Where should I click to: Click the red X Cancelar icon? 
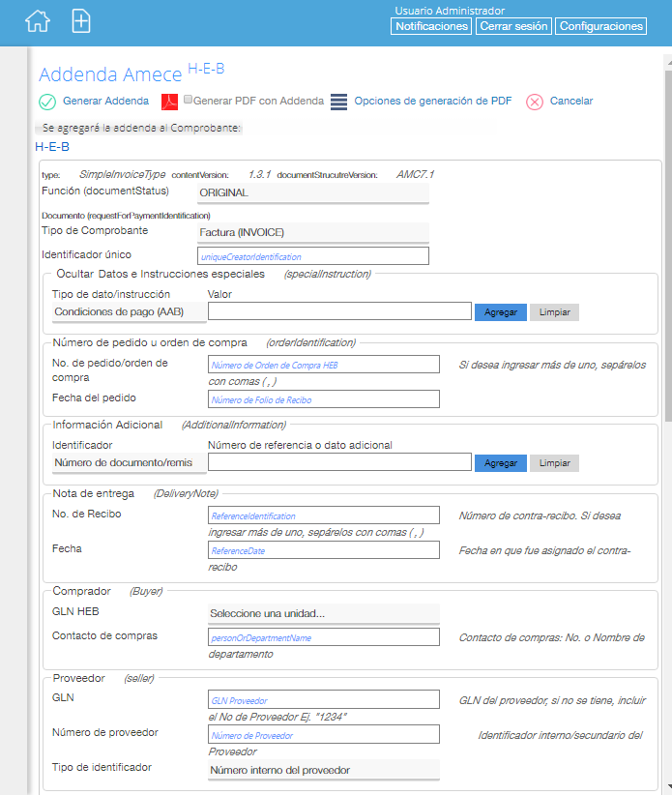pos(534,102)
